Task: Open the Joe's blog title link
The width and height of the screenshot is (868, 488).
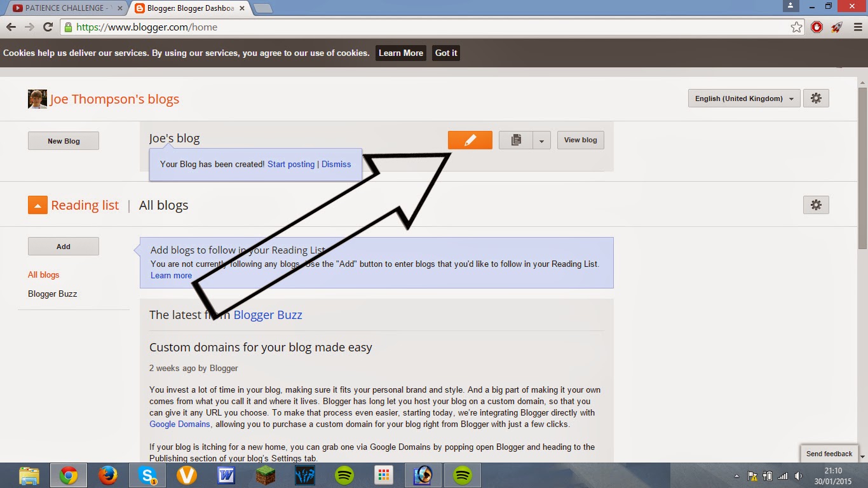Action: pyautogui.click(x=175, y=138)
